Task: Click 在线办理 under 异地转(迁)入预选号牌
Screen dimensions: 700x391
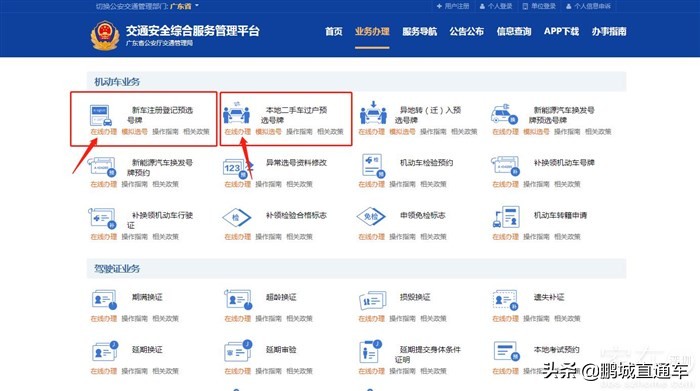Action: pos(371,132)
